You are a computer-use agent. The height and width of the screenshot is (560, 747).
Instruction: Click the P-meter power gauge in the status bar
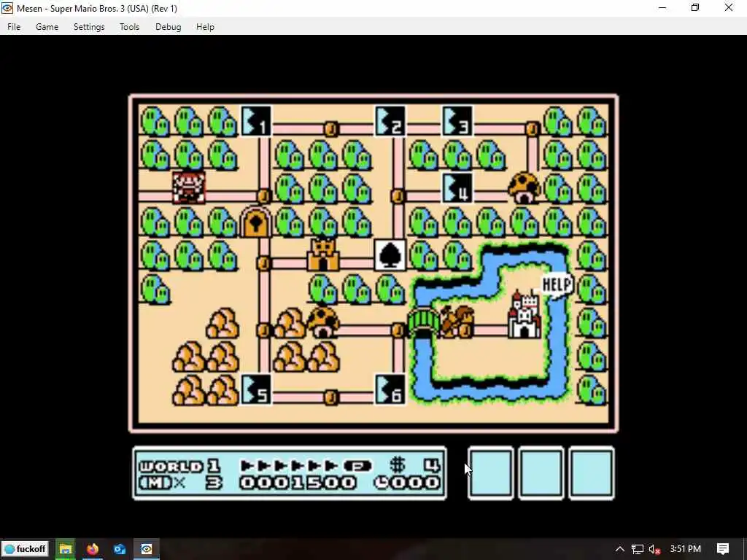[306, 466]
